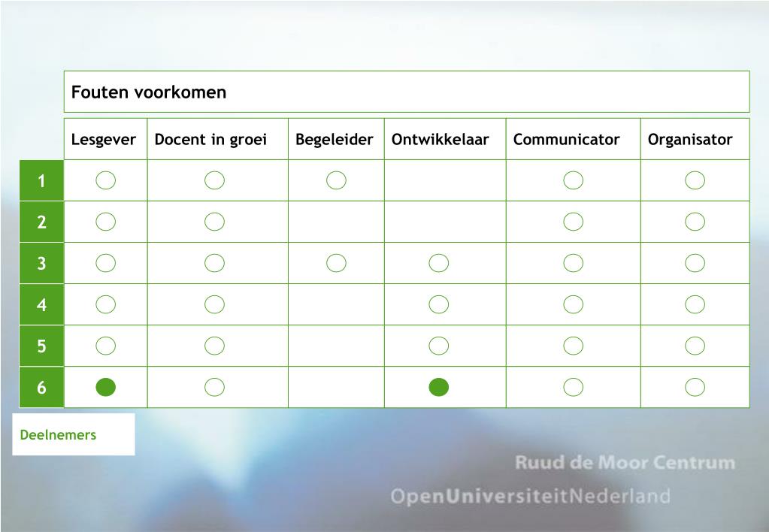Click the Fouten voorkomen title bar
769x532 pixels.
[407, 92]
